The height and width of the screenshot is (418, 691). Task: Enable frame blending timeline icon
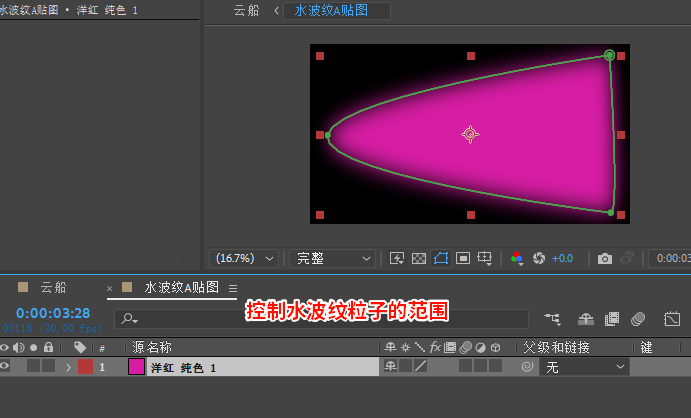tap(612, 319)
